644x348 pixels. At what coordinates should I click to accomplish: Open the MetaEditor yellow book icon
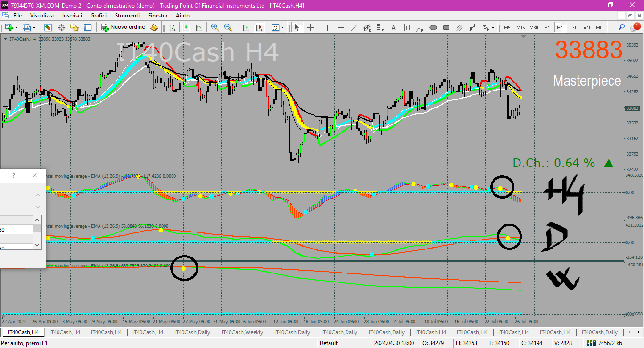[154, 27]
